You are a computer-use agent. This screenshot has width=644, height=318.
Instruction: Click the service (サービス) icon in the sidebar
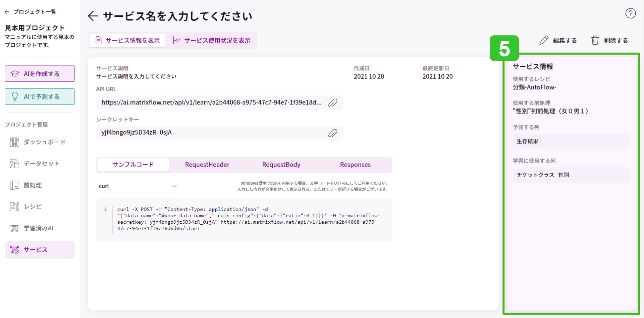point(14,250)
